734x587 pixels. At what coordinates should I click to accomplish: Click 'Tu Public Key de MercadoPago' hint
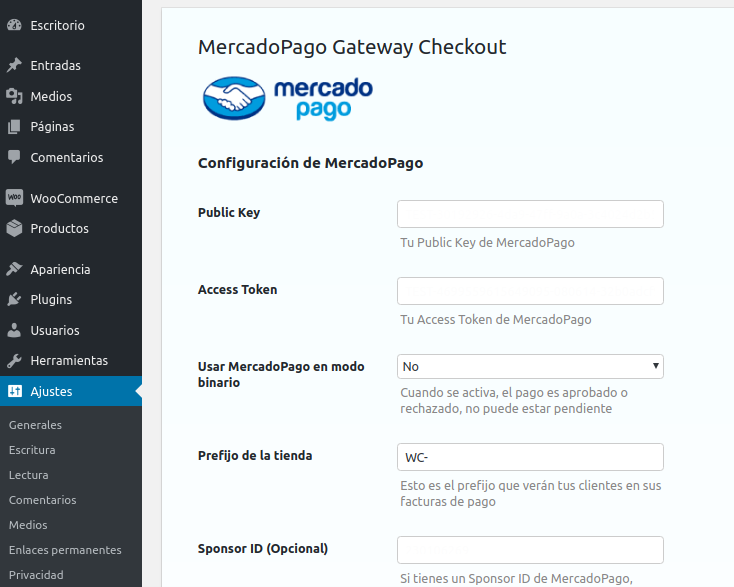tap(487, 242)
